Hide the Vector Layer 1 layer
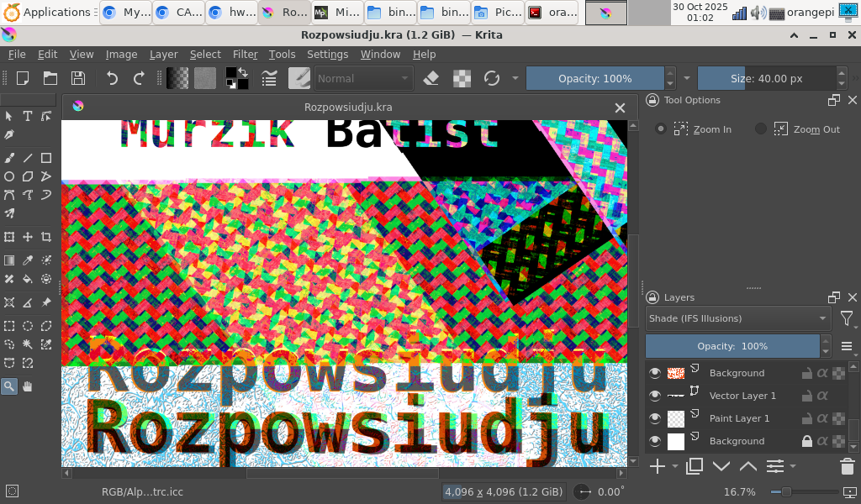 [x=655, y=396]
